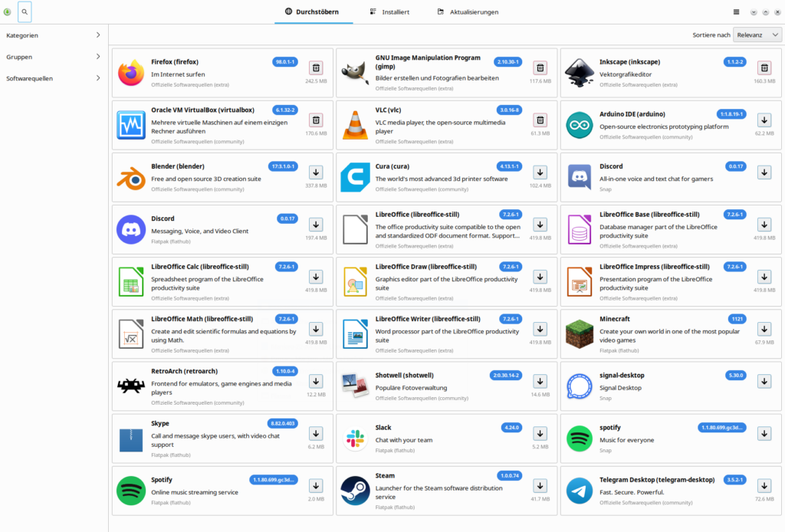Click the Inkscape logo icon
Image resolution: width=785 pixels, height=532 pixels.
coord(580,73)
